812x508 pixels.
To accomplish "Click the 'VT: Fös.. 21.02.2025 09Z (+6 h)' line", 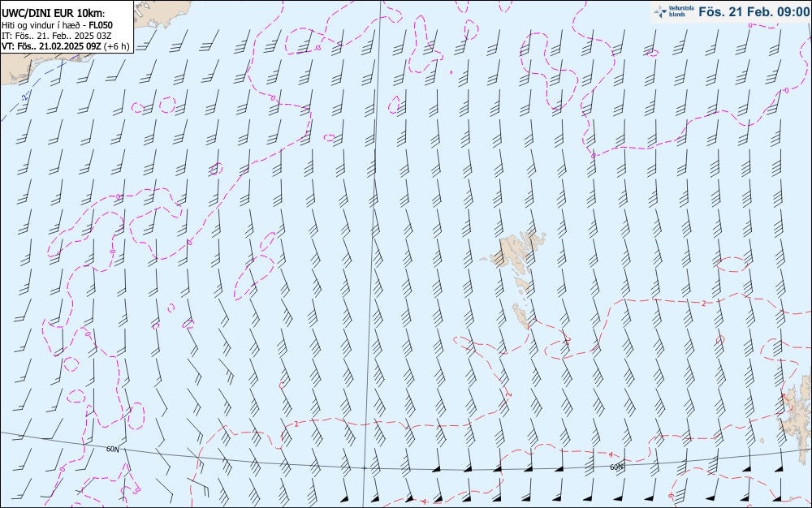I will click(x=65, y=46).
